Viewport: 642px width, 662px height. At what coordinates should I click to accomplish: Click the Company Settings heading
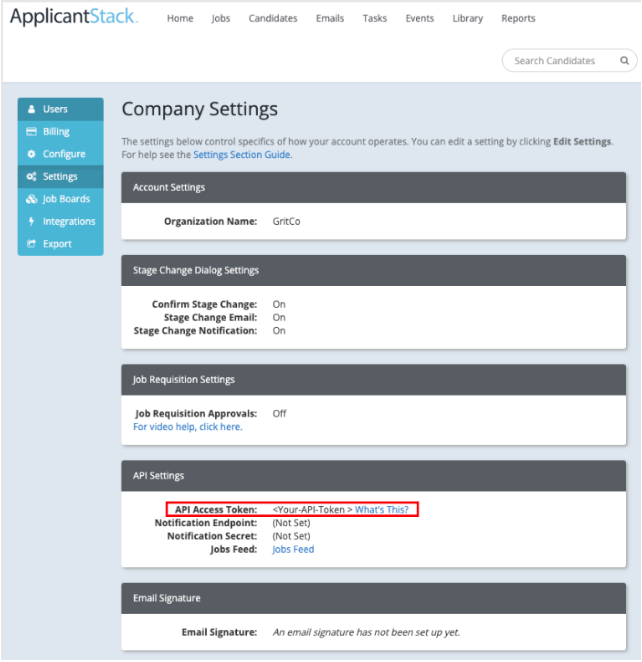point(200,109)
